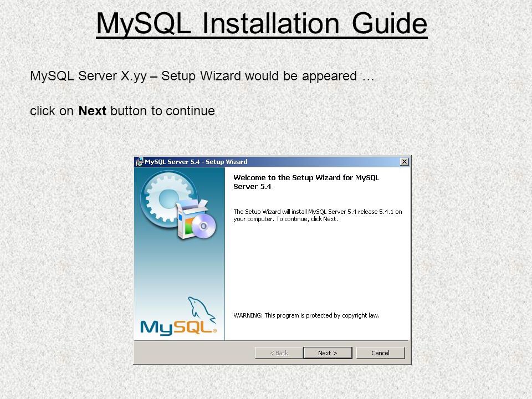Click the 'Welcome to the Setup Wizard for MySQL' heading
The width and height of the screenshot is (532, 399).
306,182
